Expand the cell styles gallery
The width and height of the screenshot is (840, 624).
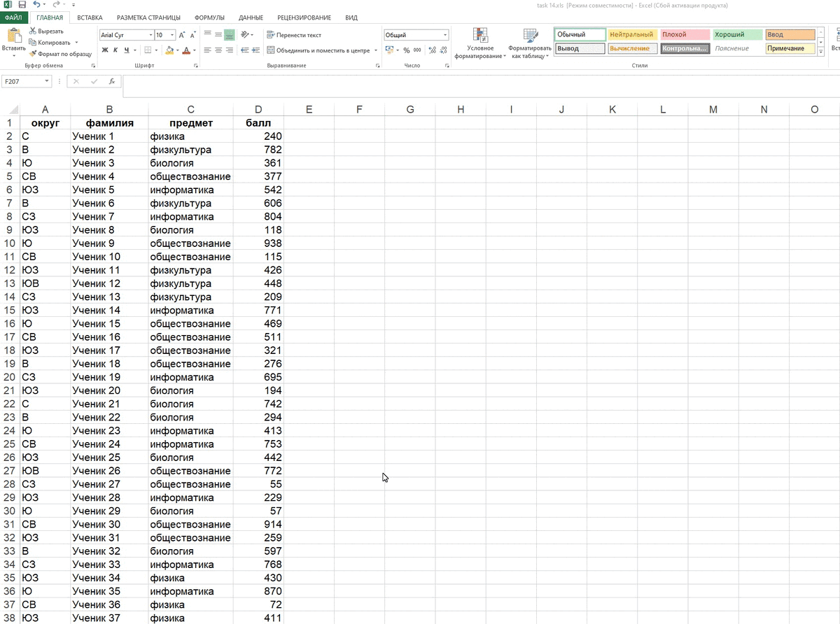(820, 50)
